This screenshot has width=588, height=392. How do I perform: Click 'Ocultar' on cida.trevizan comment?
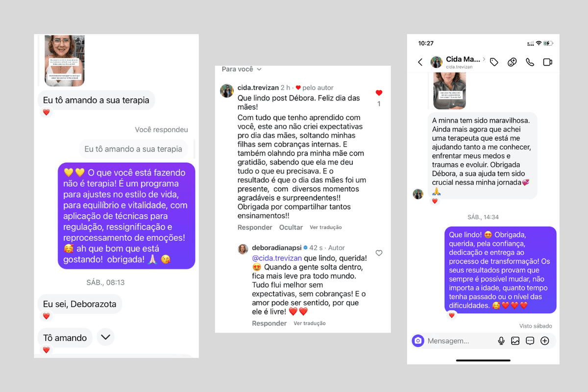[x=291, y=227]
